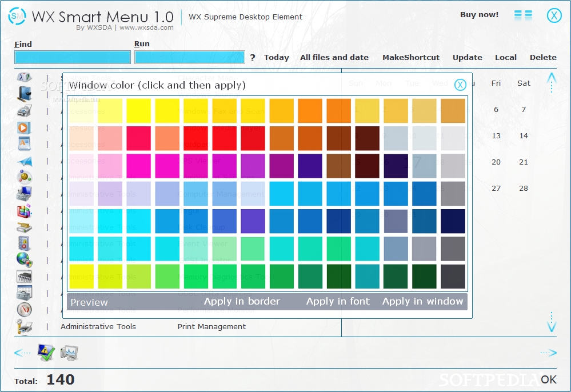
Task: Select the bright yellow swatch starting green row
Action: pyautogui.click(x=82, y=277)
